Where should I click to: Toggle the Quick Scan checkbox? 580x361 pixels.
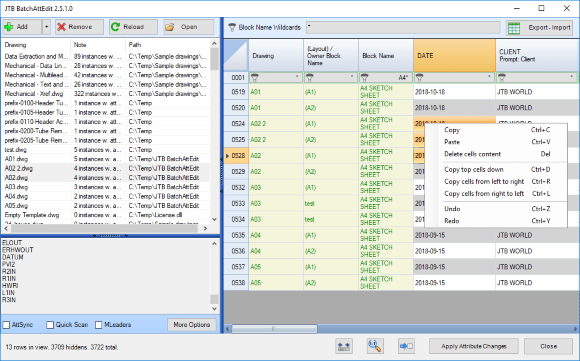pyautogui.click(x=50, y=325)
